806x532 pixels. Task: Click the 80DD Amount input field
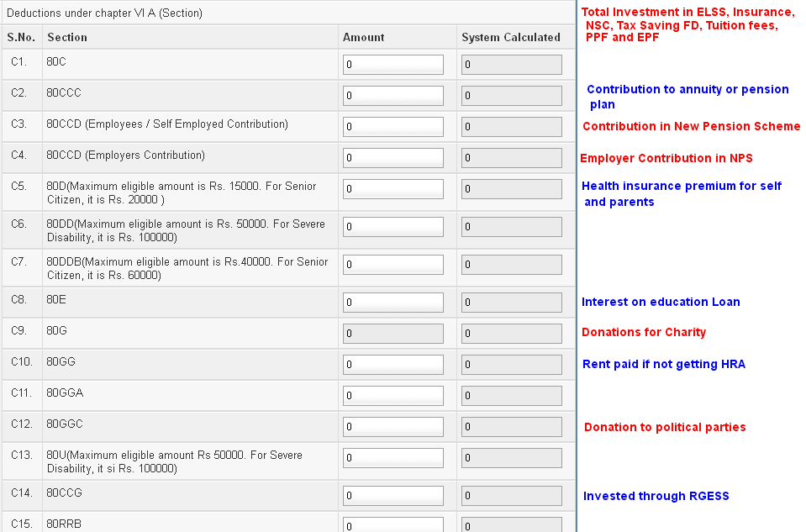pyautogui.click(x=393, y=227)
